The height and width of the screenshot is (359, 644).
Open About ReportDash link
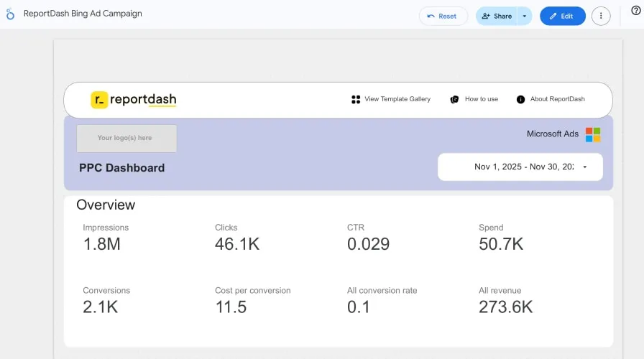coord(557,99)
